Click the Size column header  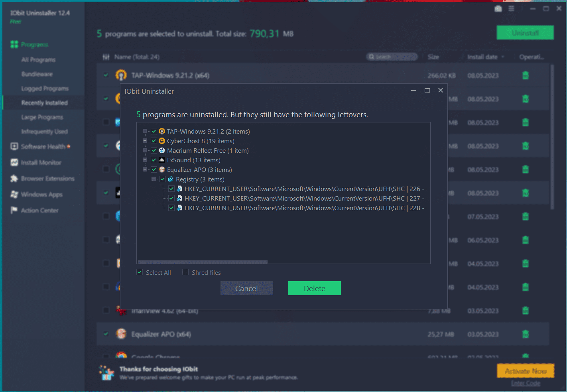click(433, 57)
